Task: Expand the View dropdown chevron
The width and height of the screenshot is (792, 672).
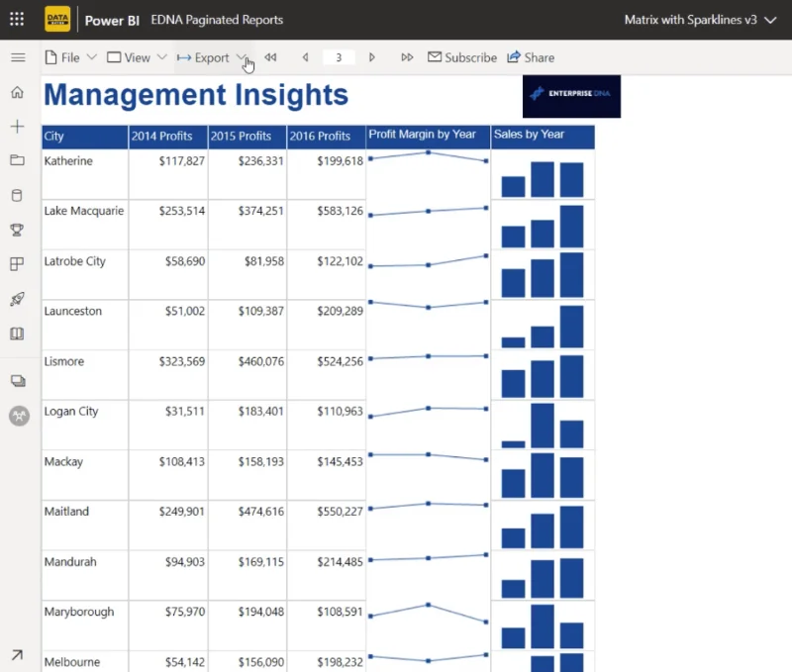Action: 161,57
